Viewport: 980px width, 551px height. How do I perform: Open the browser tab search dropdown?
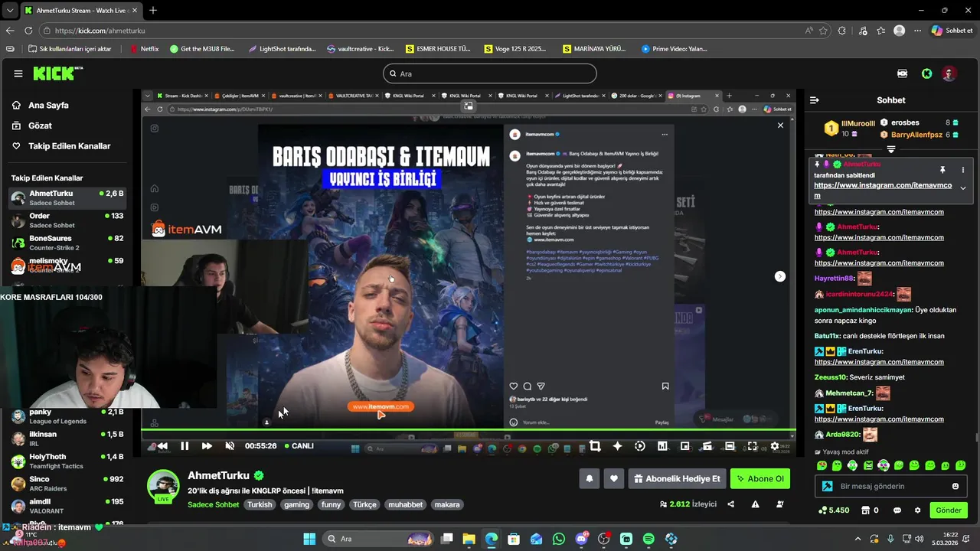click(x=8, y=11)
